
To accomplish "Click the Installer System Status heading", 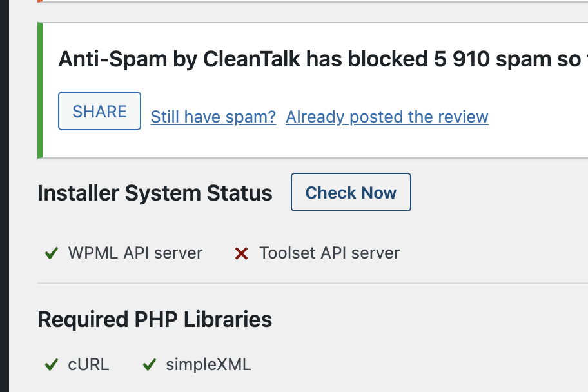I will (155, 193).
